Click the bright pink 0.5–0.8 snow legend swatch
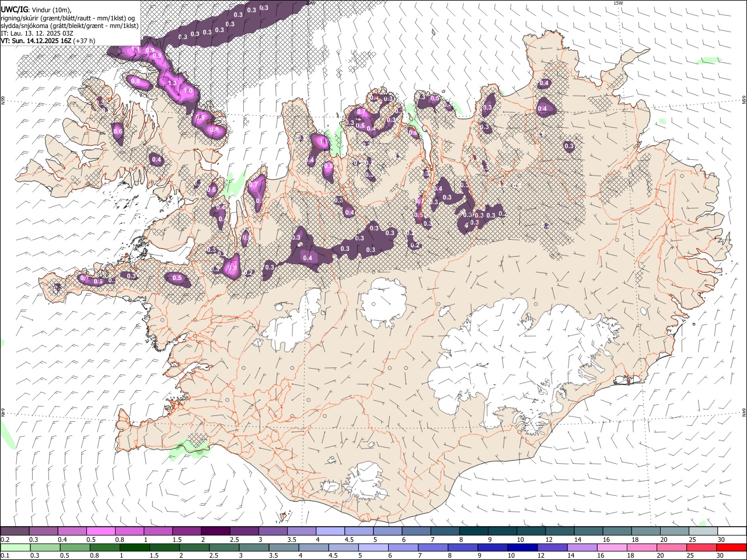 click(x=100, y=531)
